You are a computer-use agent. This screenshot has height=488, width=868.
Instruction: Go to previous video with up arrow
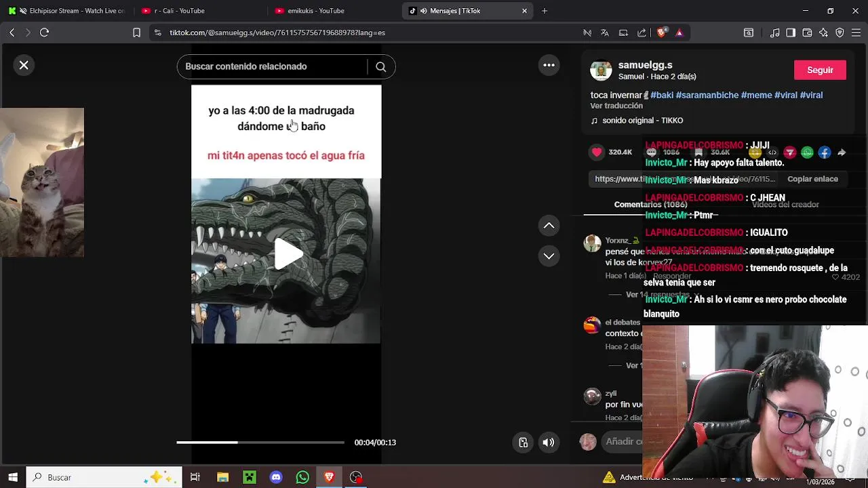tap(549, 226)
